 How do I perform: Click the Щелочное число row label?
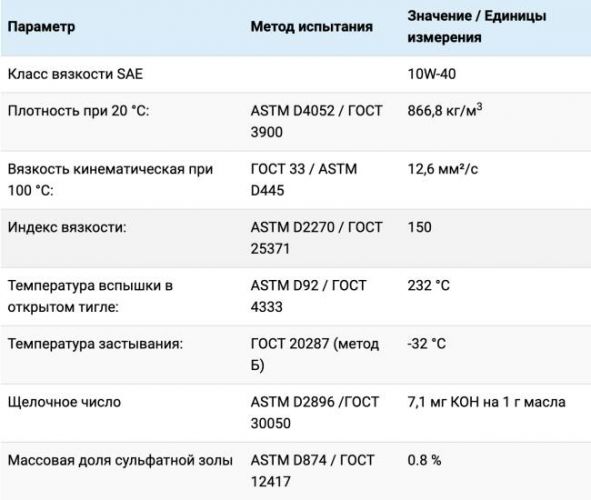64,402
